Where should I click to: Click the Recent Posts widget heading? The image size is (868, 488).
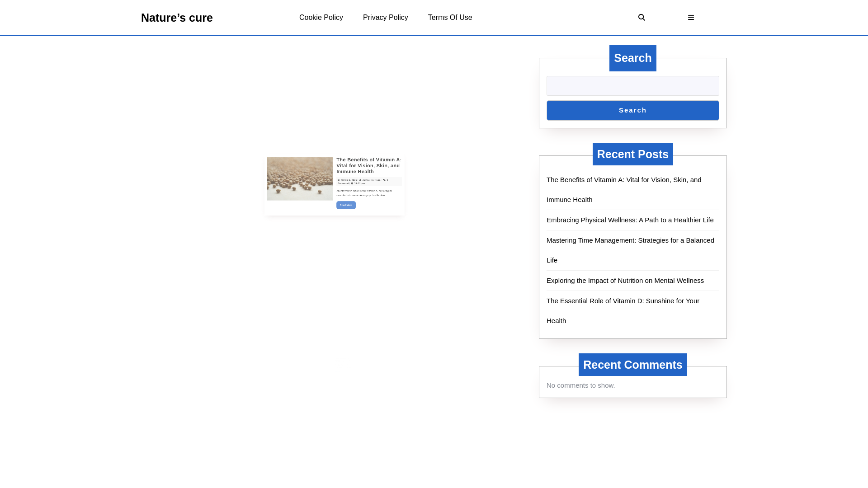pos(632,154)
